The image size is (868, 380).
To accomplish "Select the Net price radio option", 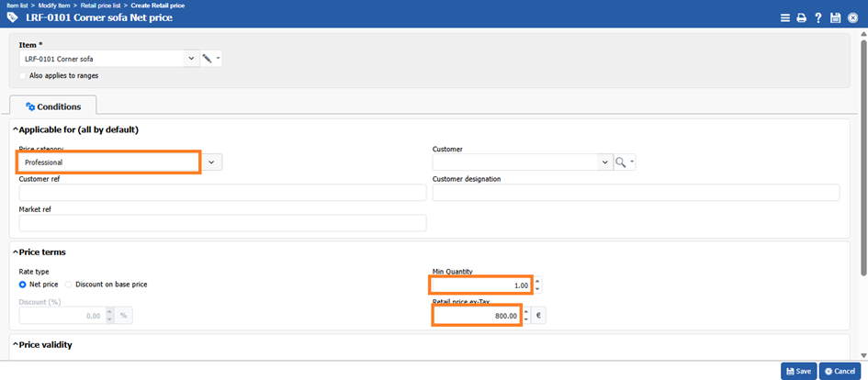I will tap(23, 285).
